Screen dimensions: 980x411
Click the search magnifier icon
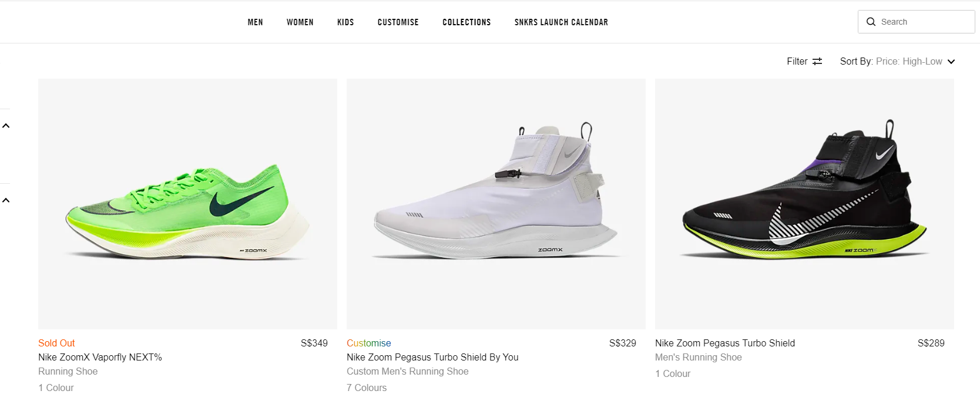871,22
